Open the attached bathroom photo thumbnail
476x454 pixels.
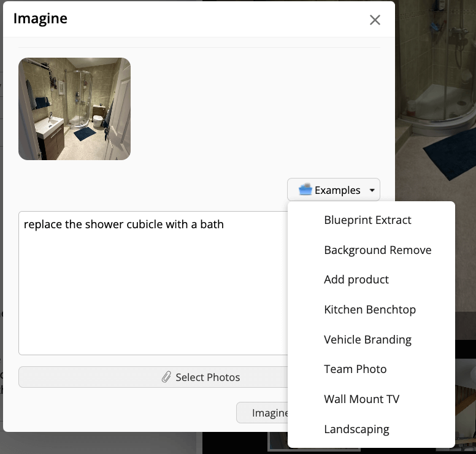[x=74, y=109]
